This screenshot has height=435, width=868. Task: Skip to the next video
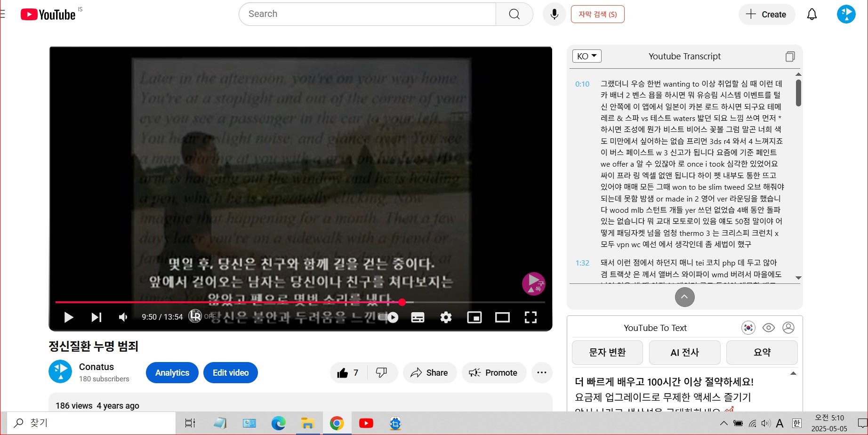(96, 317)
